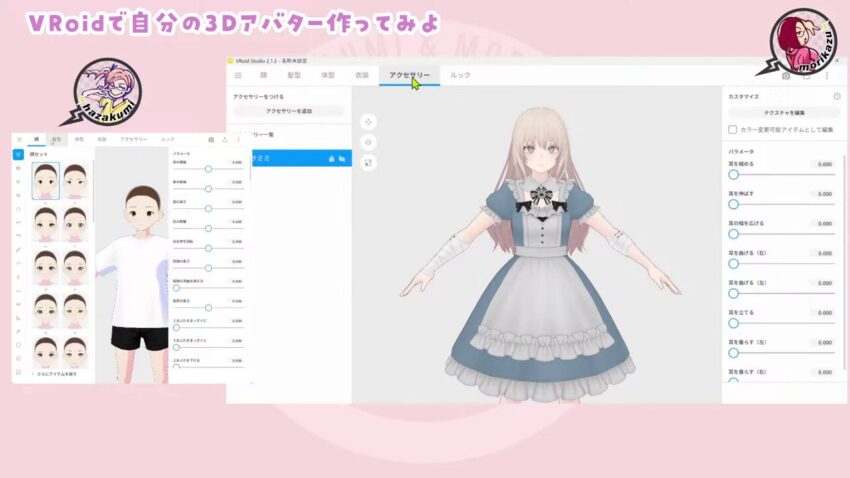Close the VRoid Studio main window
The width and height of the screenshot is (850, 478).
(838, 61)
